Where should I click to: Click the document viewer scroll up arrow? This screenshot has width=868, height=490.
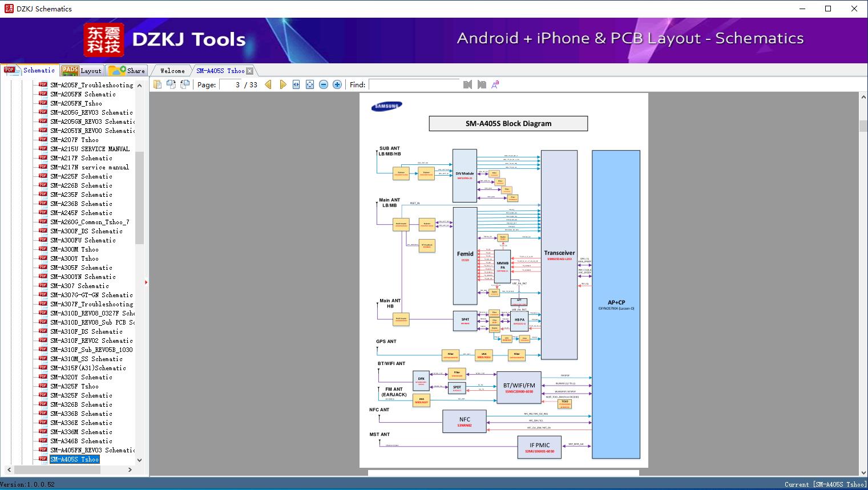[x=863, y=98]
